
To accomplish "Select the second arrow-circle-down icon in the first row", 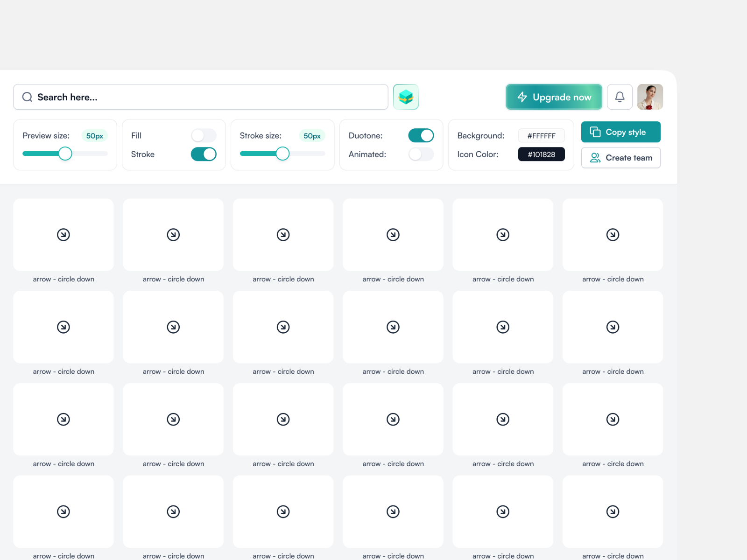I will (x=173, y=235).
